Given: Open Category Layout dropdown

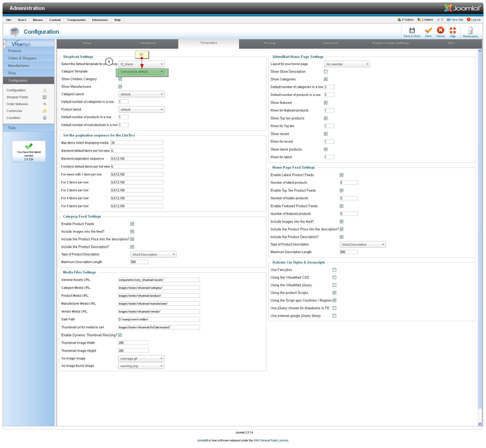Looking at the screenshot, I should tap(141, 94).
